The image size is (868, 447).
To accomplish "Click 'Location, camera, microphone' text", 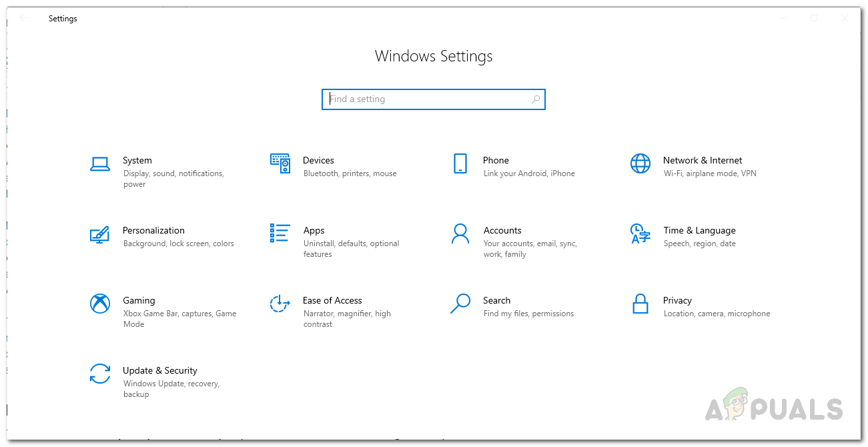I will pos(717,314).
